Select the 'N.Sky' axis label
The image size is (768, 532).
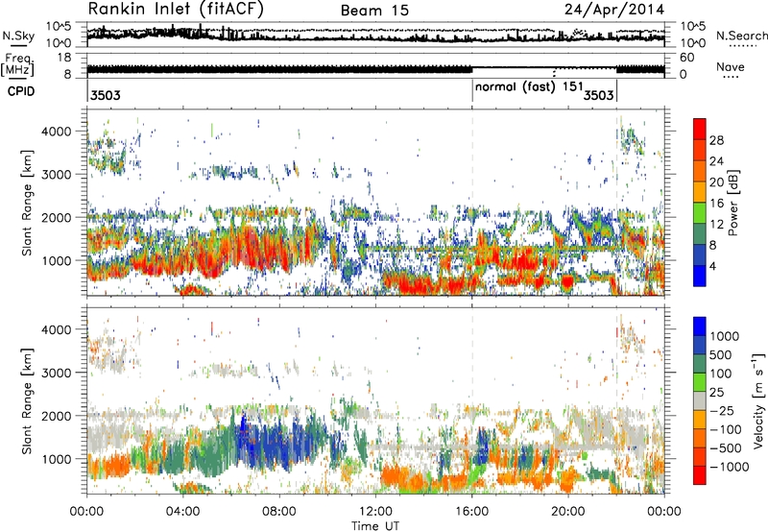point(18,36)
